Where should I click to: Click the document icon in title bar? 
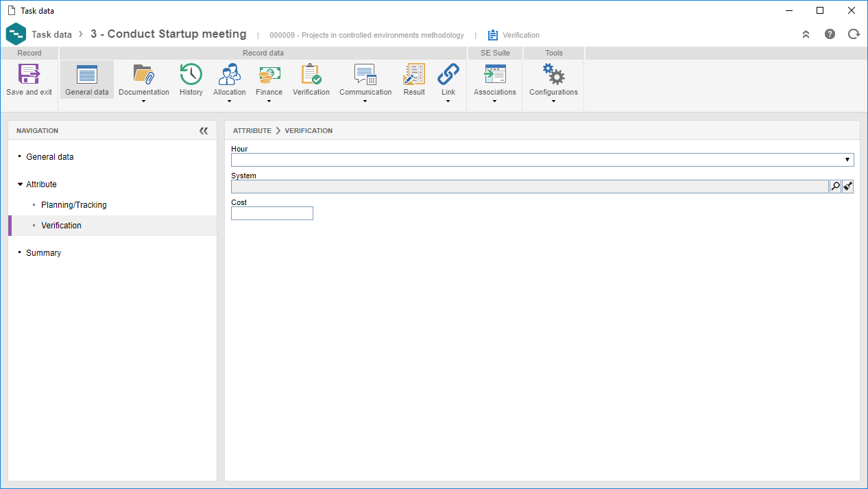[x=10, y=10]
